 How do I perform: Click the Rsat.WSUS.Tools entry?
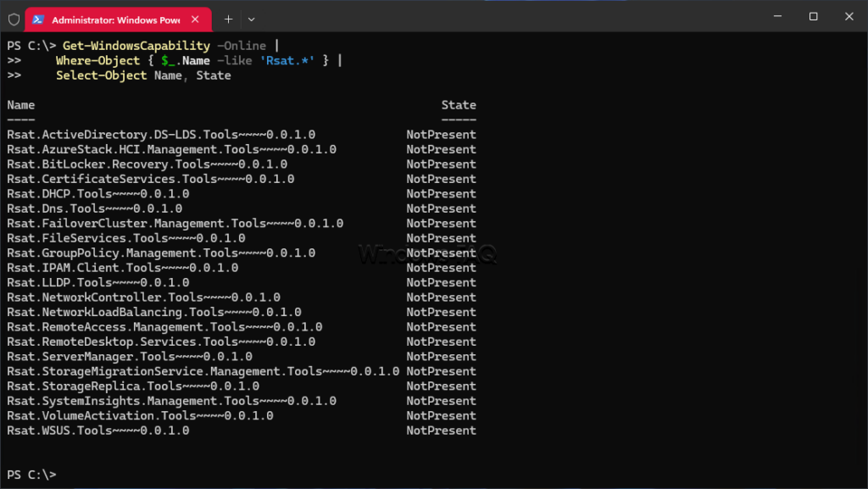[x=98, y=431]
